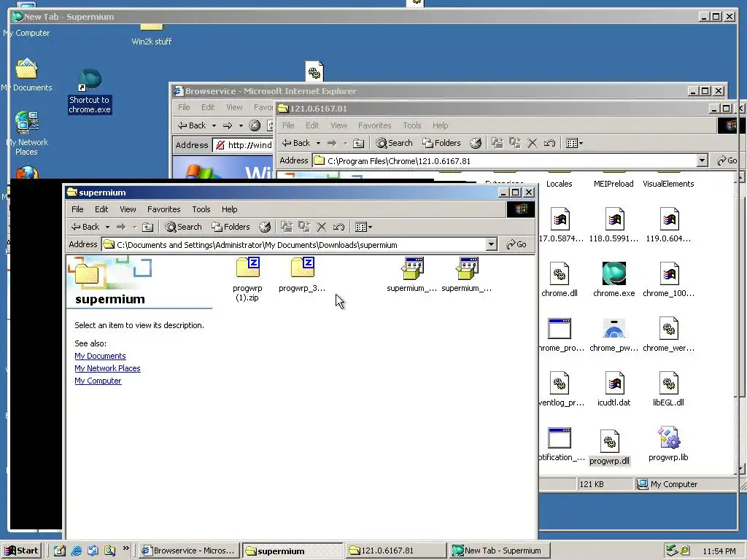Click Search in 121.0.6167.81 window toolbar

pos(395,143)
